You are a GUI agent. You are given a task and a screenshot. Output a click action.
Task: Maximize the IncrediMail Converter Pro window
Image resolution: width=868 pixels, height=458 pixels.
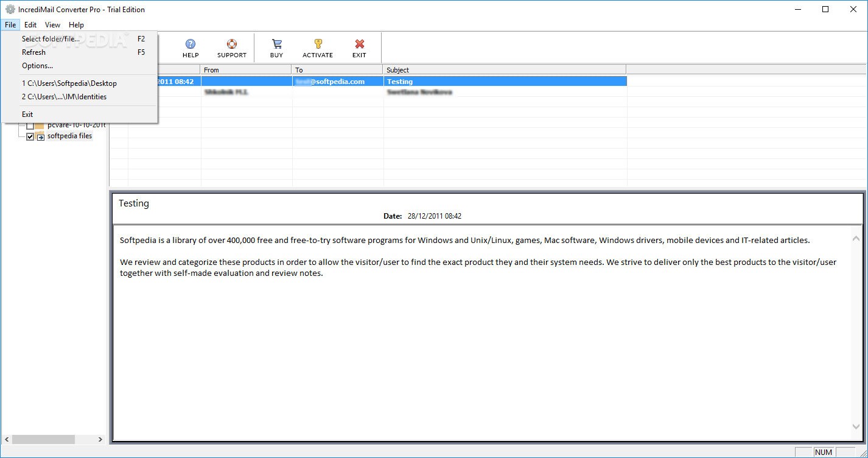click(825, 9)
